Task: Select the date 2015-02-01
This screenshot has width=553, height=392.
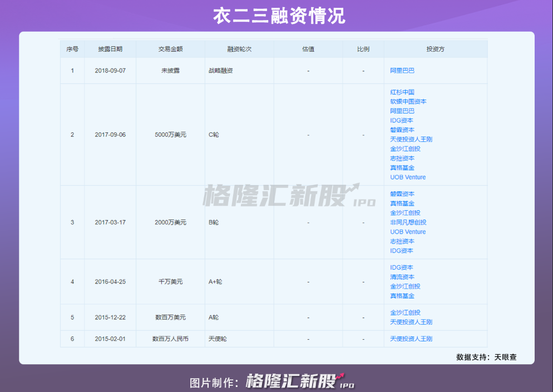Action: point(110,339)
